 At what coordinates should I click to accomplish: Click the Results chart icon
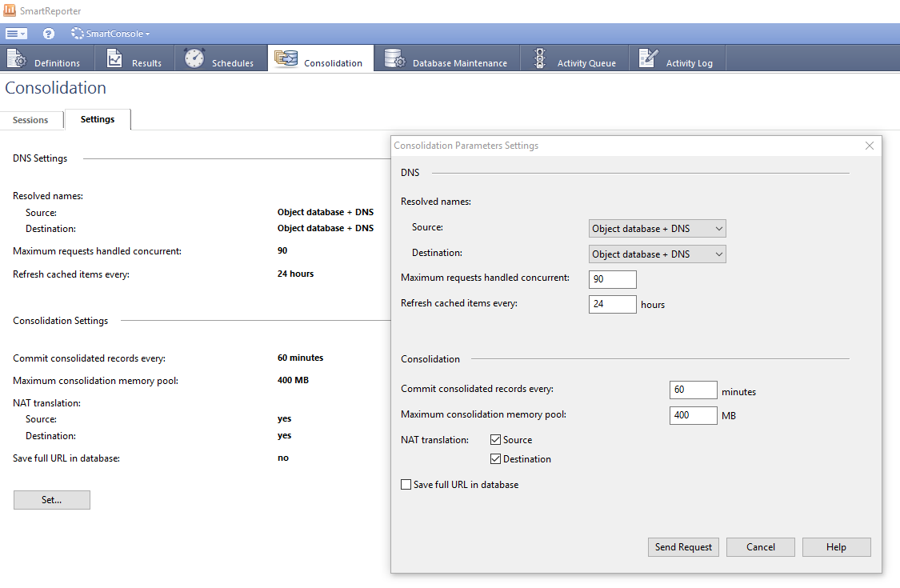coord(114,58)
